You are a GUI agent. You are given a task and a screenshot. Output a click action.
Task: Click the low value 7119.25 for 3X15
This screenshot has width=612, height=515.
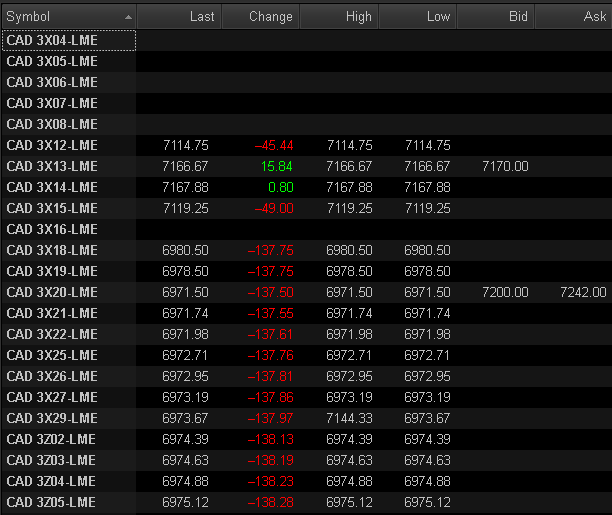pyautogui.click(x=427, y=208)
